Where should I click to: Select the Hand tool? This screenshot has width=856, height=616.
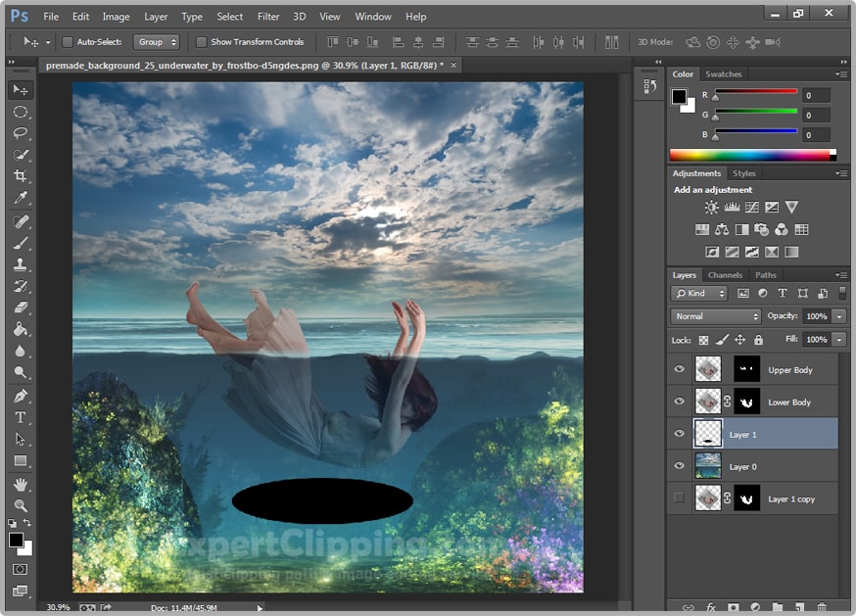[x=20, y=484]
